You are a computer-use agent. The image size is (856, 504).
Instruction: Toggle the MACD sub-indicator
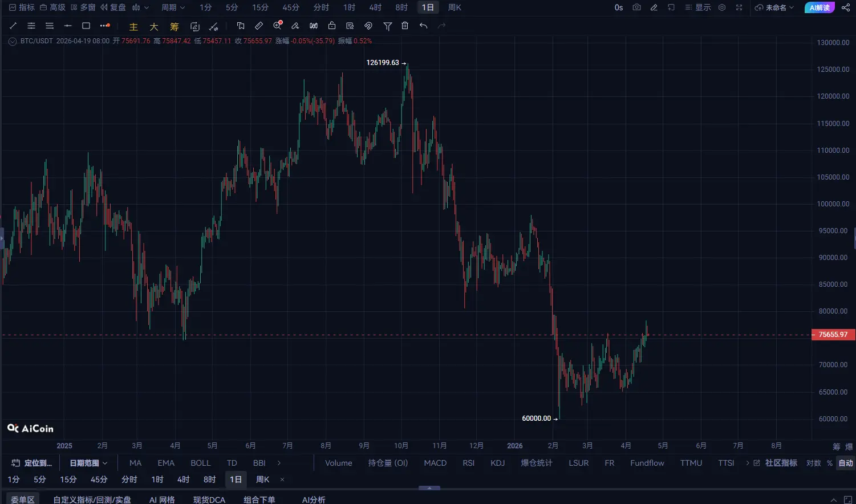(x=435, y=463)
